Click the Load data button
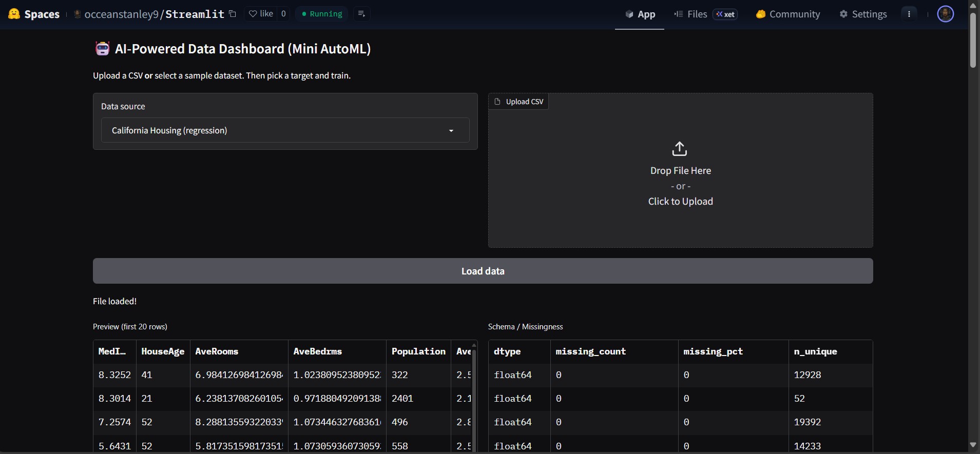The width and height of the screenshot is (980, 454). [x=483, y=271]
